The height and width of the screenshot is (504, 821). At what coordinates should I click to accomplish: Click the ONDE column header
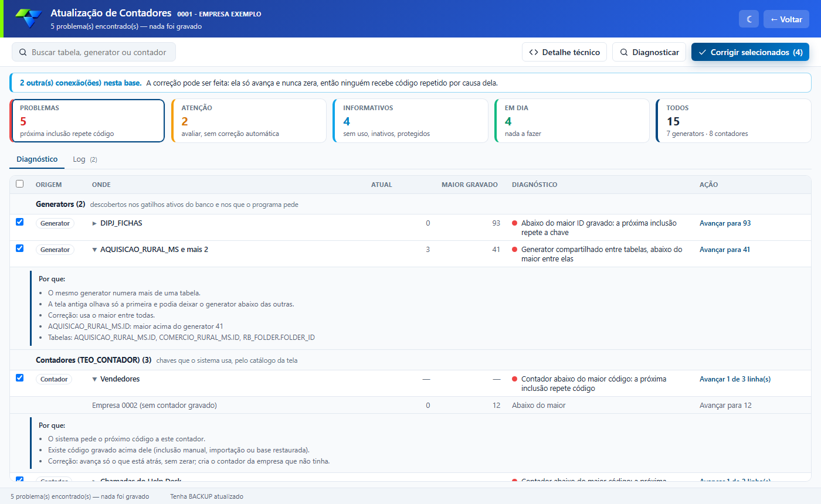click(x=101, y=185)
